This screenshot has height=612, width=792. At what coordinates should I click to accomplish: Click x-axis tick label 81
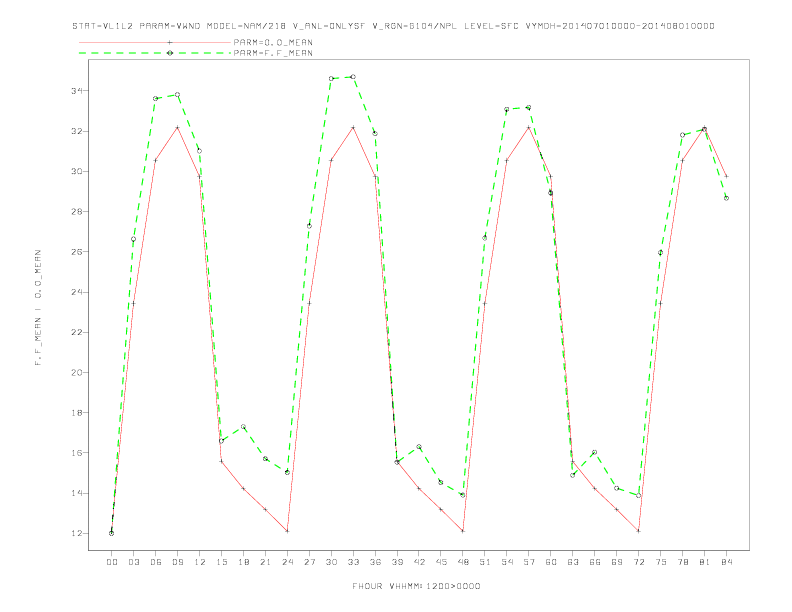tap(705, 562)
